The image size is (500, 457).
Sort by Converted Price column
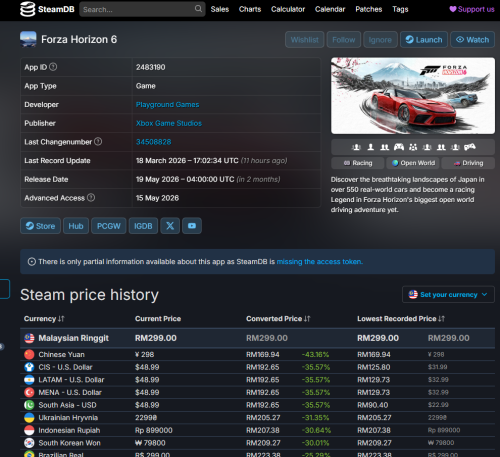pyautogui.click(x=278, y=319)
